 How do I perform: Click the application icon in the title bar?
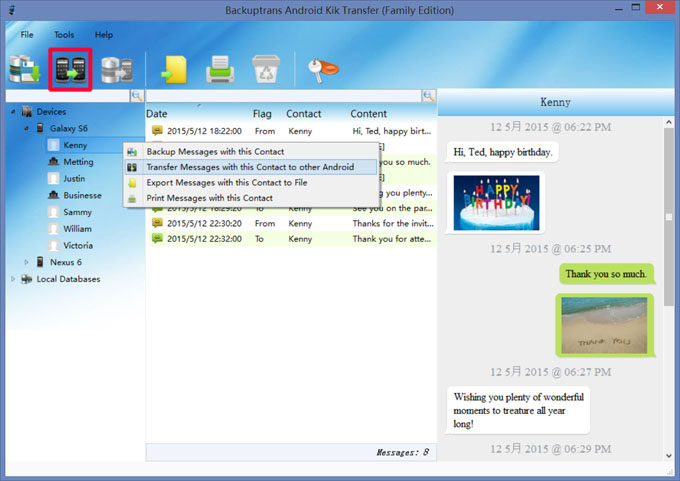tap(12, 10)
